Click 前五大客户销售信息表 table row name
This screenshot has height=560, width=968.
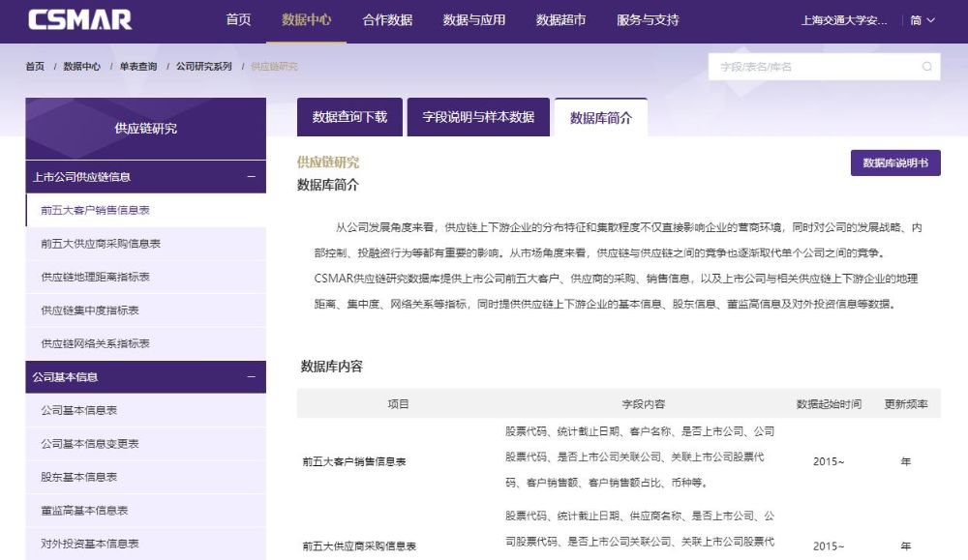click(x=353, y=461)
